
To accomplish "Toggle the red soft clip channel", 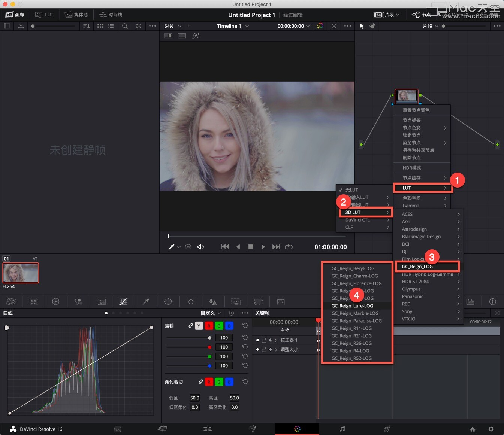I will (209, 382).
